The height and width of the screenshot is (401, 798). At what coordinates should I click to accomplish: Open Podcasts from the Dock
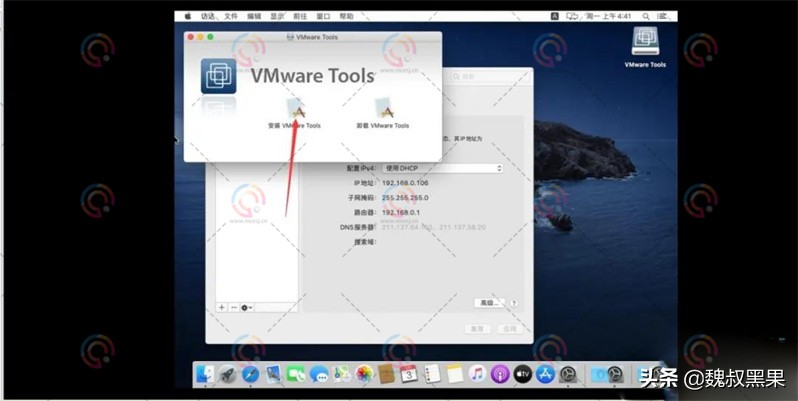pyautogui.click(x=500, y=374)
